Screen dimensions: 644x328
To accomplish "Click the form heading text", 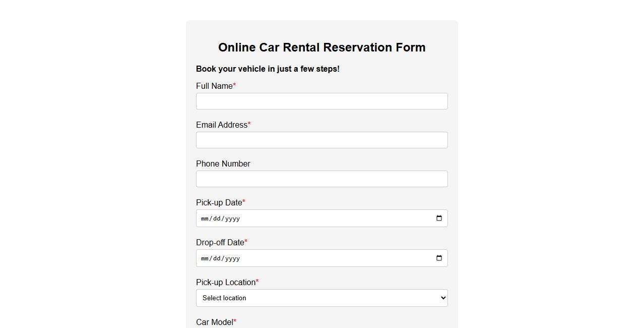I will pyautogui.click(x=322, y=47).
